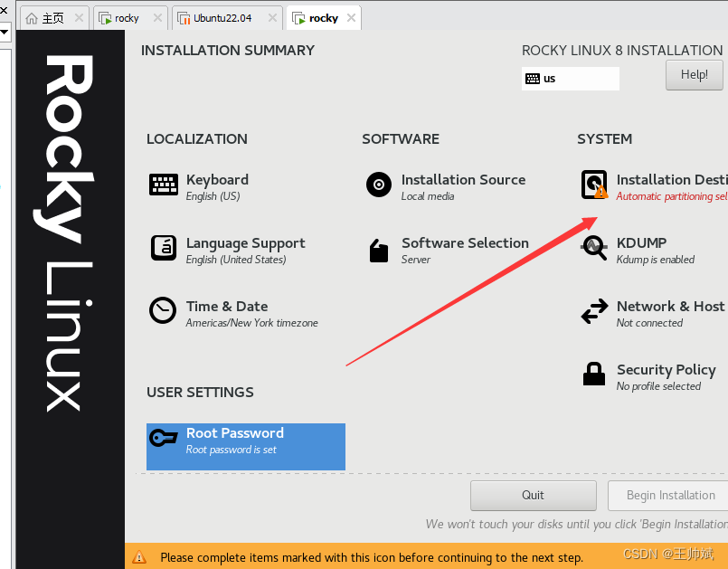Click the Local media text
This screenshot has width=728, height=569.
[428, 196]
